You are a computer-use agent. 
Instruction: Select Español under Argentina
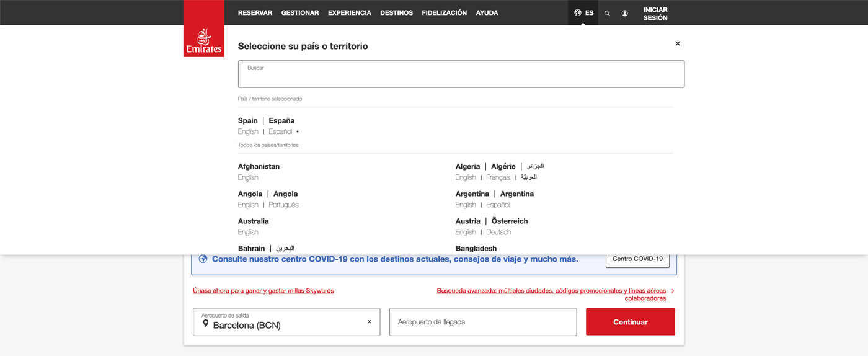point(498,205)
